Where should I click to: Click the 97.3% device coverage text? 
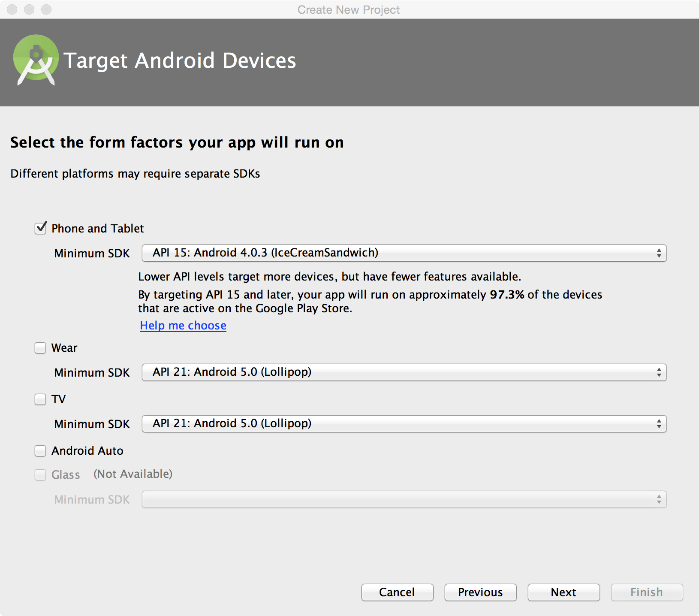point(507,295)
